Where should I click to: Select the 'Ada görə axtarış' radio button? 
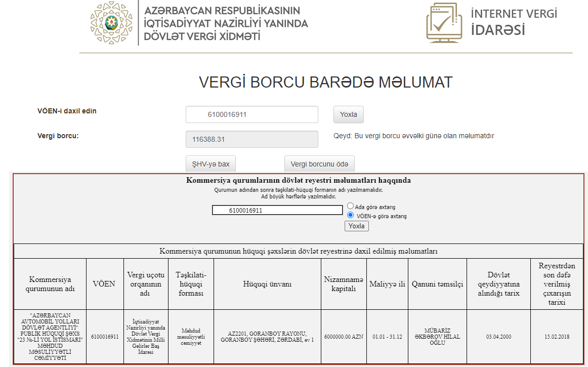pyautogui.click(x=350, y=206)
